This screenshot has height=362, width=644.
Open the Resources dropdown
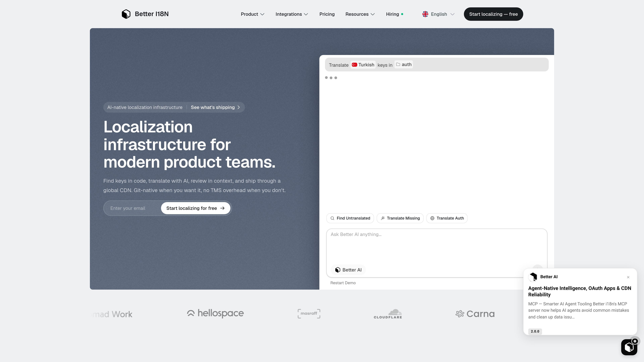[360, 14]
